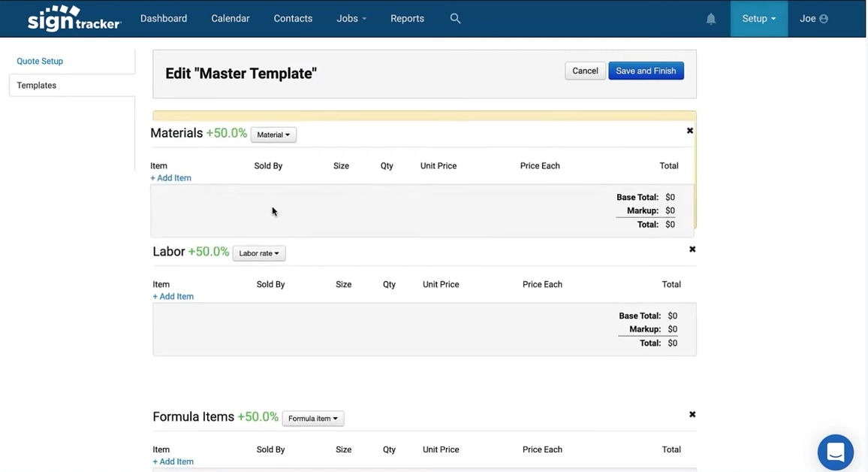Viewport: 868px width, 472px height.
Task: Click the Labor Markup label
Action: 645,329
